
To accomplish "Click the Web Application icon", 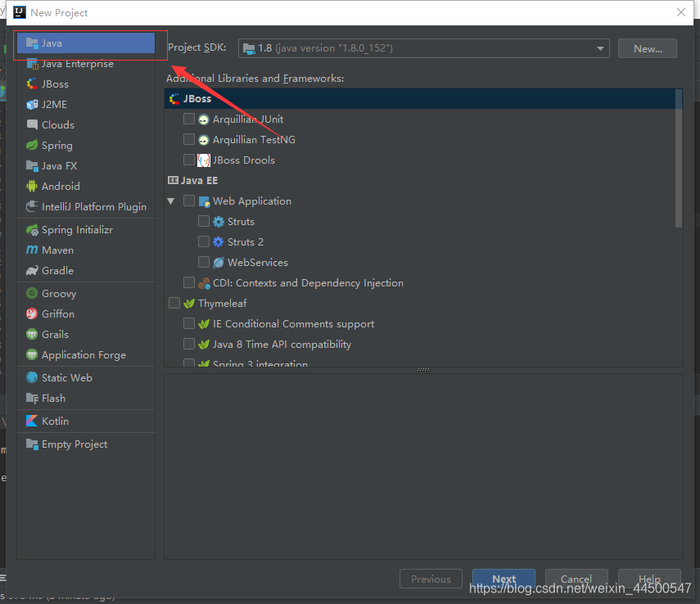I will pos(204,202).
